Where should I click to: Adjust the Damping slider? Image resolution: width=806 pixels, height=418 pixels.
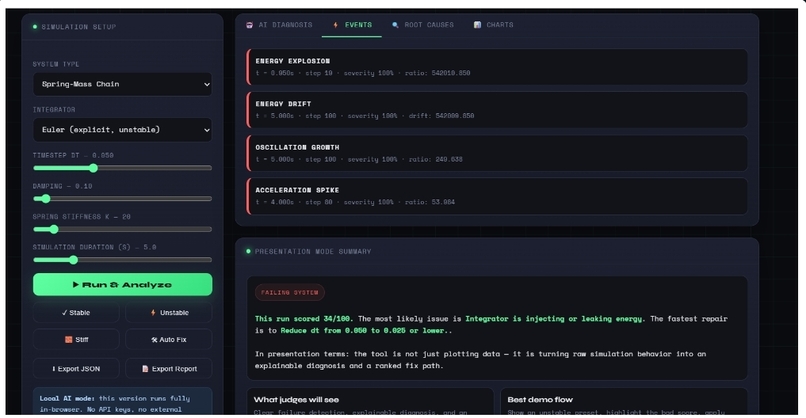122,198
